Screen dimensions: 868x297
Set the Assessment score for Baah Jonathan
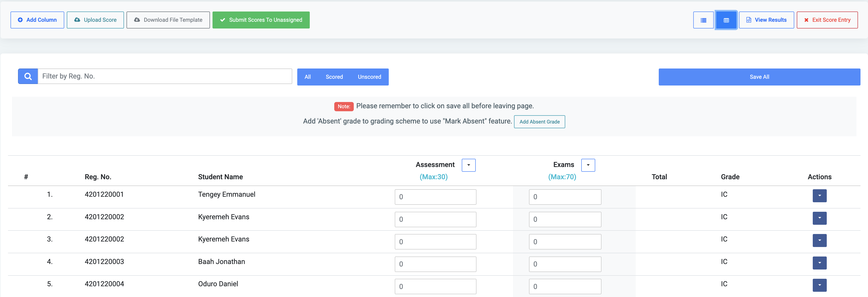[435, 264]
